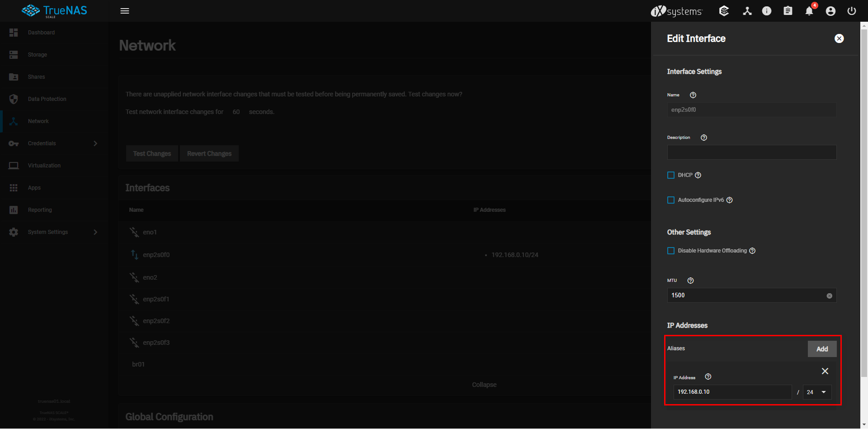This screenshot has width=868, height=429.
Task: Enable the DHCP checkbox
Action: pos(671,175)
